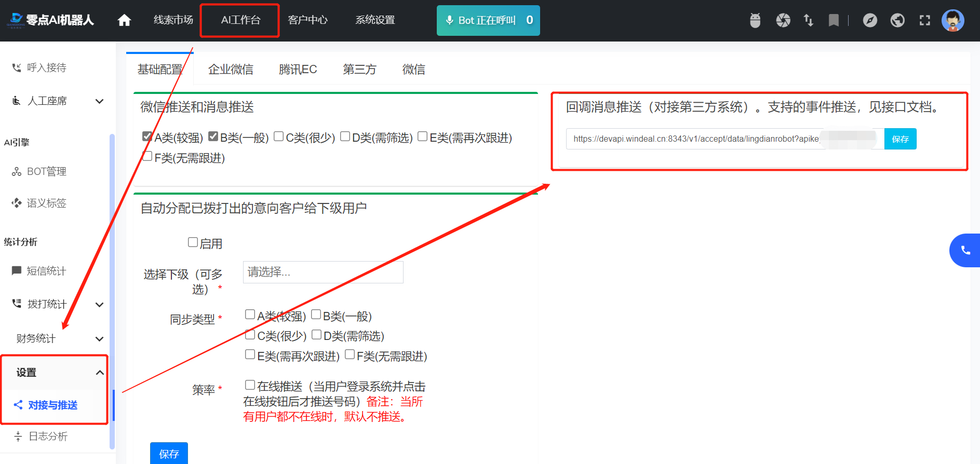The image size is (980, 464).
Task: Click the globe icon in header
Action: tap(897, 20)
